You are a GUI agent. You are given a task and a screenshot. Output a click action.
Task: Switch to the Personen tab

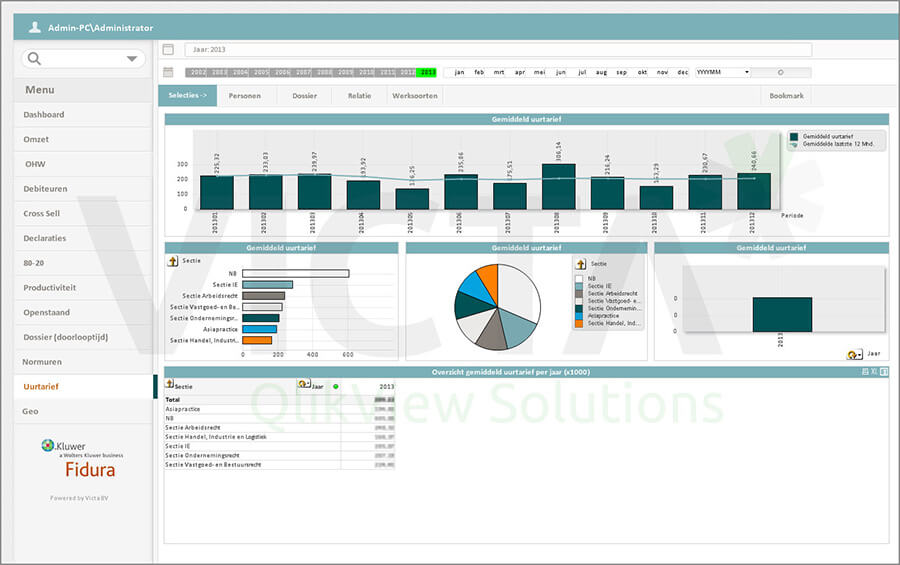point(245,95)
